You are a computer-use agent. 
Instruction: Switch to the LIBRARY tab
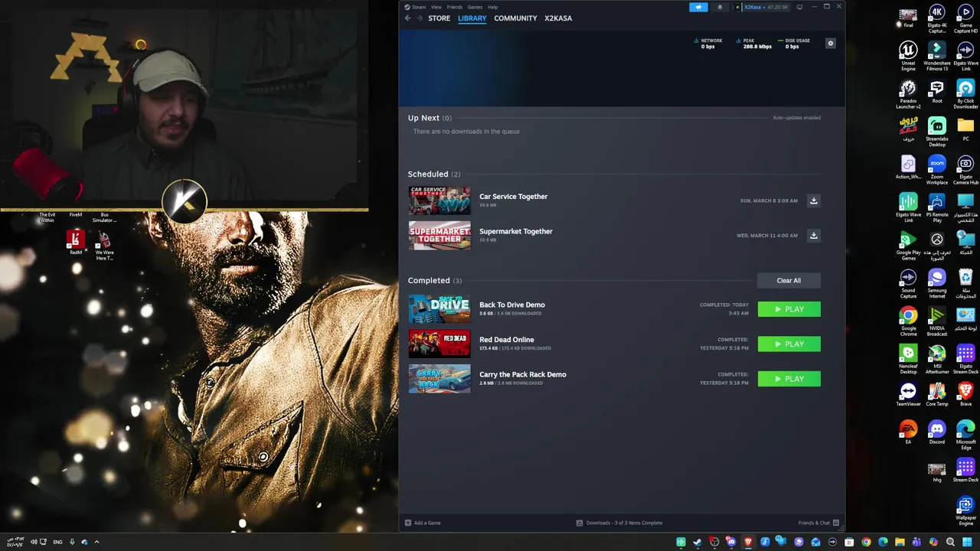[x=472, y=18]
